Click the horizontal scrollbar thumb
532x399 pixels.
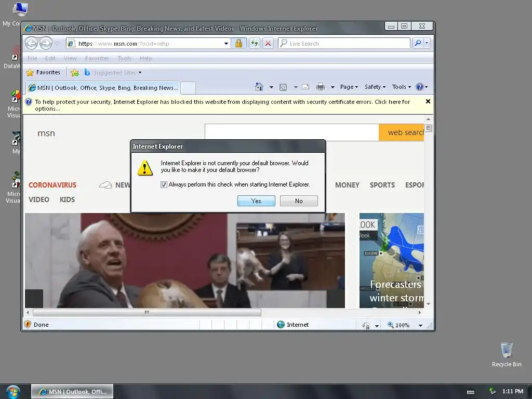pyautogui.click(x=147, y=312)
